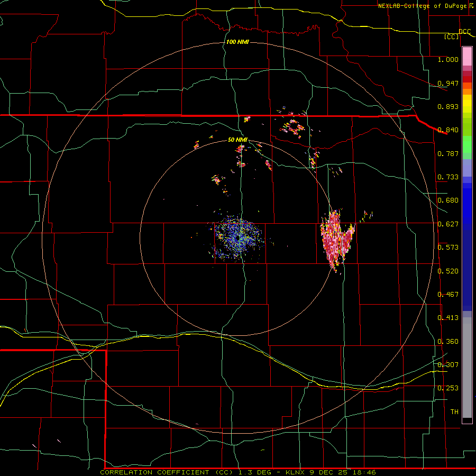Select the 0.413 color scale value

pos(448,318)
